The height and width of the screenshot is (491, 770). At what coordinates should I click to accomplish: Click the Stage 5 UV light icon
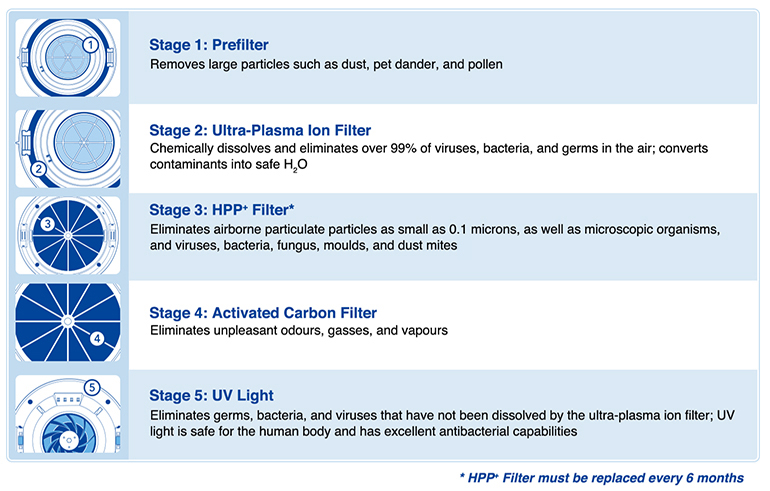(x=69, y=417)
